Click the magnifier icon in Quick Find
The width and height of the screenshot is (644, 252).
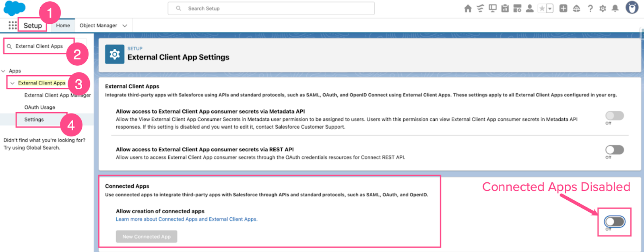click(x=9, y=46)
